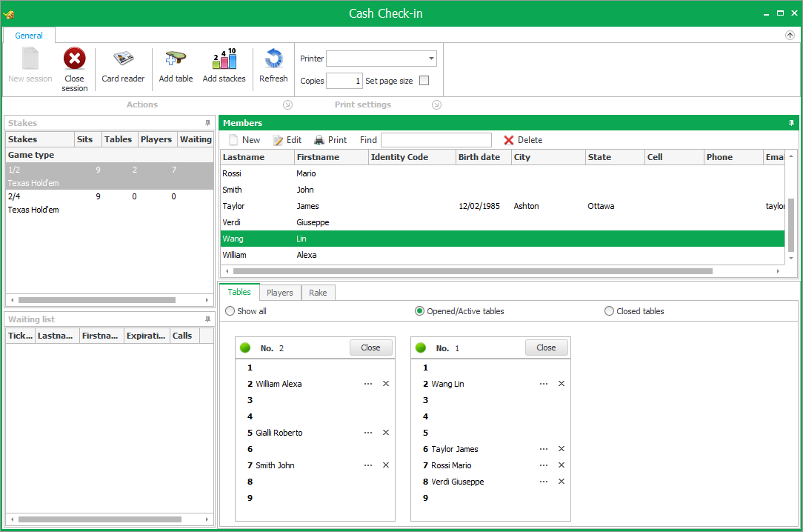This screenshot has width=803, height=532.
Task: Select member row Rossi Mario
Action: (x=502, y=173)
